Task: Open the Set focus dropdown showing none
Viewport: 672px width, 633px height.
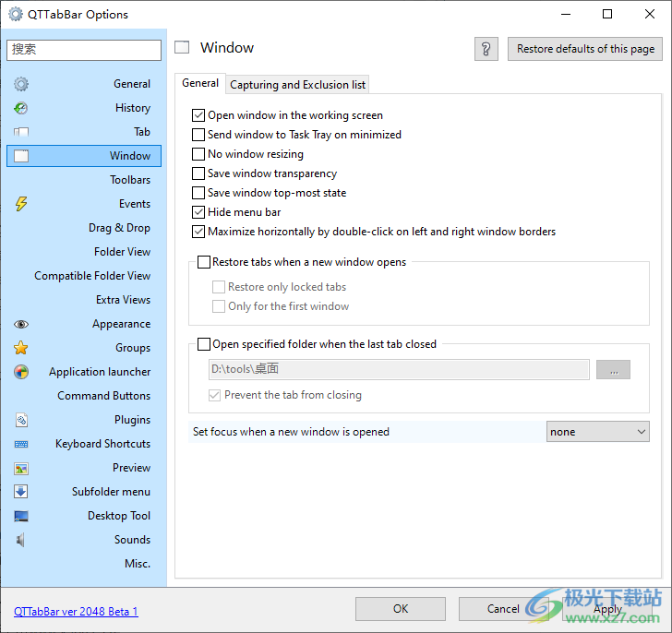Action: pos(597,432)
